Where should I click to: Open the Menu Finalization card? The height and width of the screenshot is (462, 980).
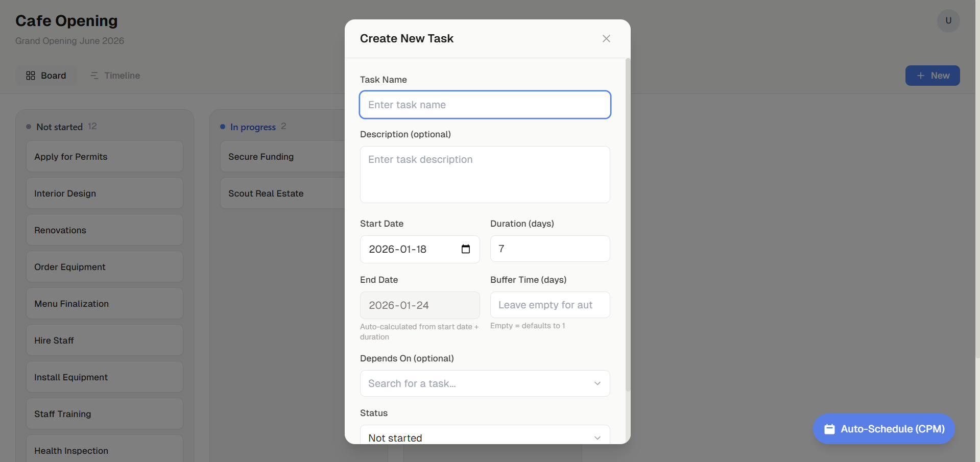105,304
